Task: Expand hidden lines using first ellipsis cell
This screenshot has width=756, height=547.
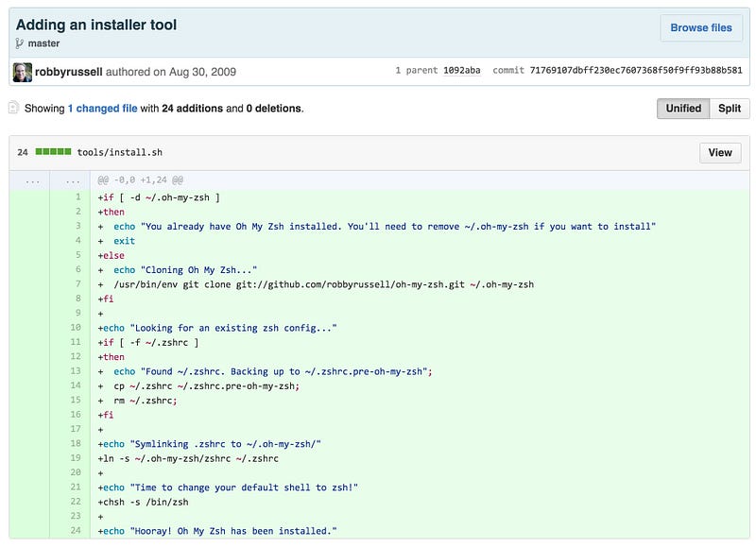Action: pos(31,179)
